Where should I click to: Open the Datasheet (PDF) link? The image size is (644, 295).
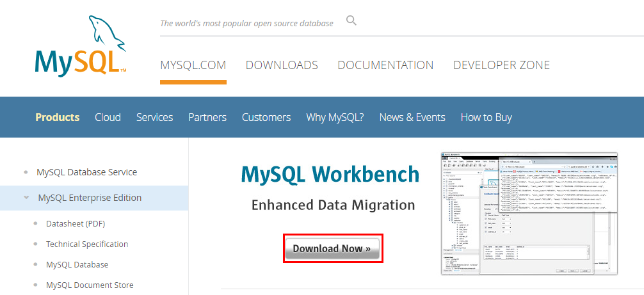pyautogui.click(x=76, y=224)
